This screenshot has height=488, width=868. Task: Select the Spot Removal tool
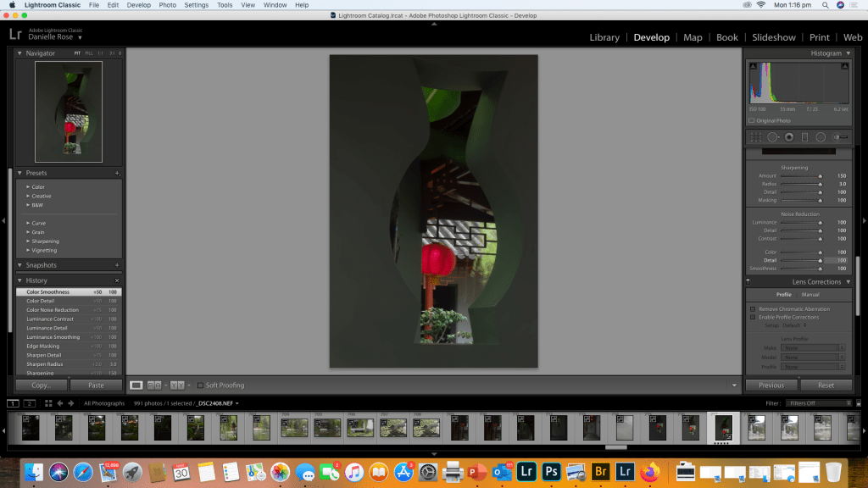[x=772, y=137]
